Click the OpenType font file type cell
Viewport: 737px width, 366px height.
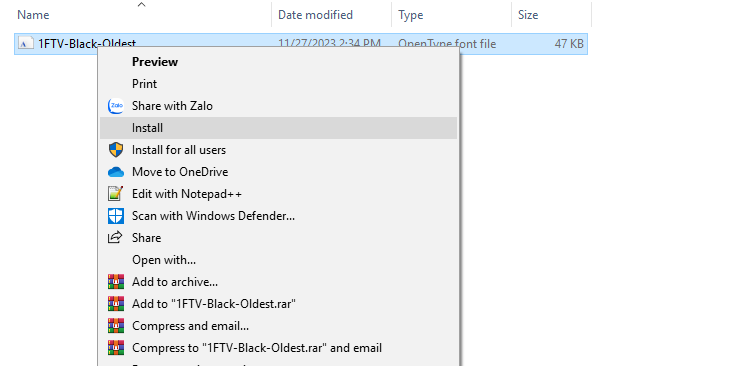tap(447, 44)
